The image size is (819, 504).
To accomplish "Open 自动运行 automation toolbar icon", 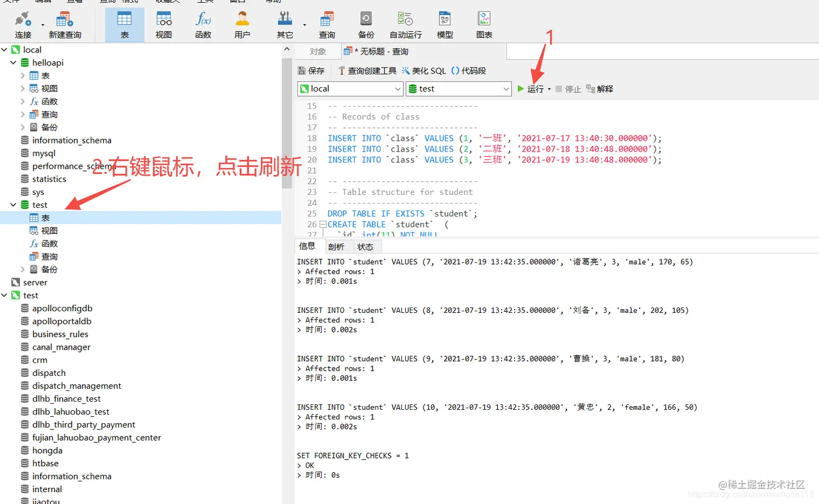I will coord(406,25).
